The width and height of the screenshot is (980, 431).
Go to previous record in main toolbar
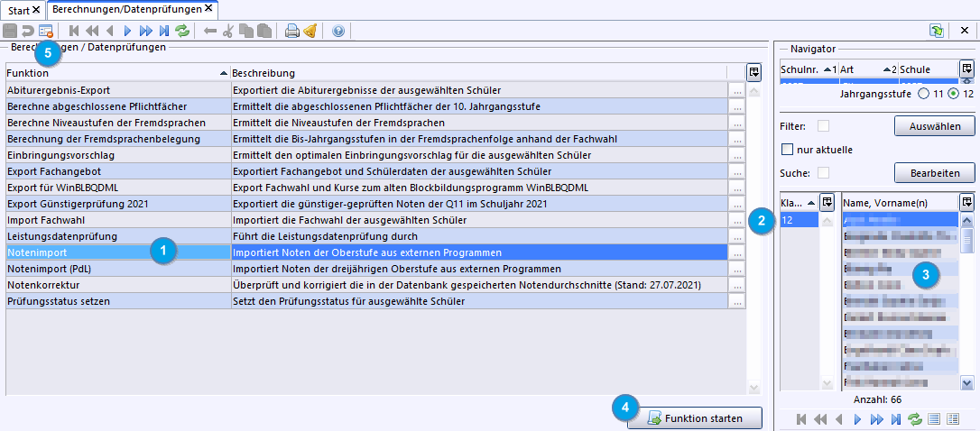click(x=110, y=31)
